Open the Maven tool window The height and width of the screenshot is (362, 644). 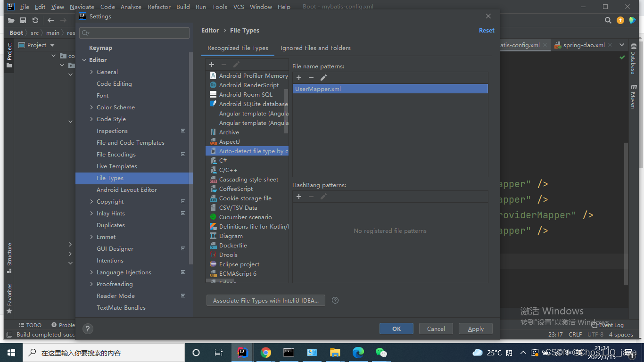[634, 97]
